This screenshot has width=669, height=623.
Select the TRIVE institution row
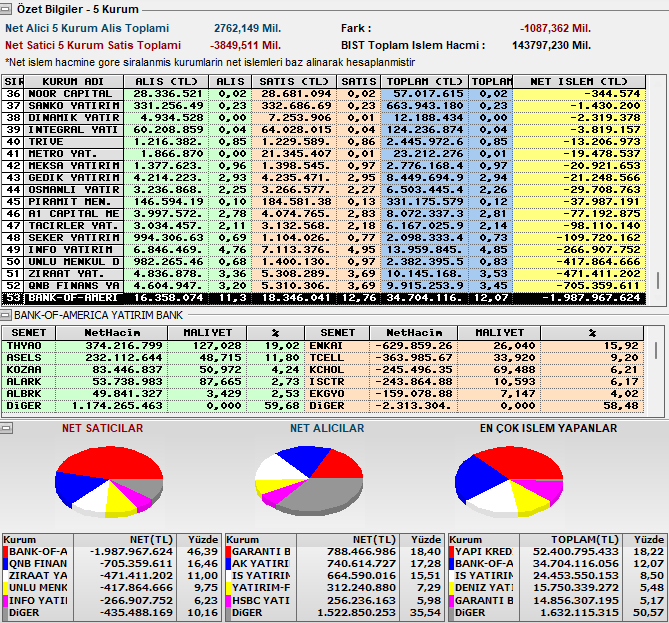pyautogui.click(x=323, y=142)
